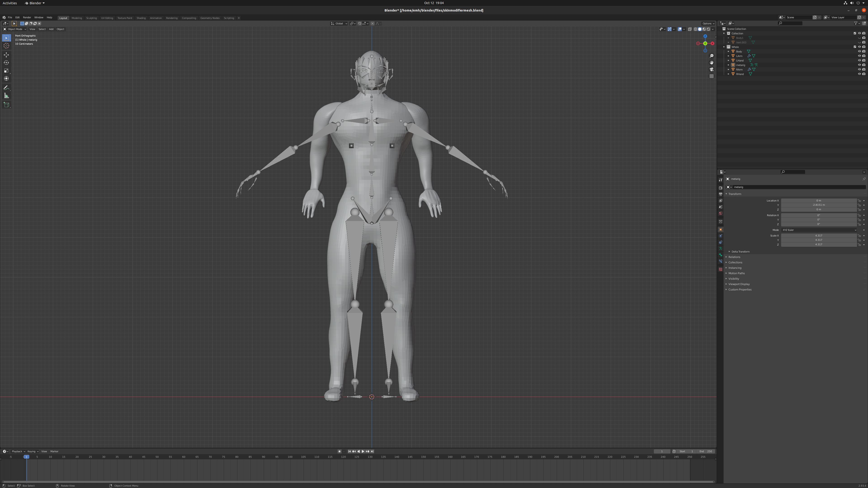Select the Annotate tool

coord(6,88)
